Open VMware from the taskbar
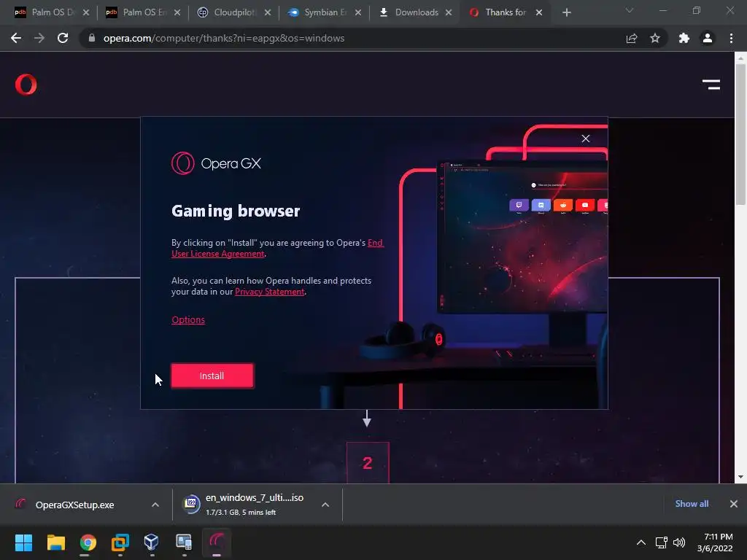 click(x=120, y=542)
